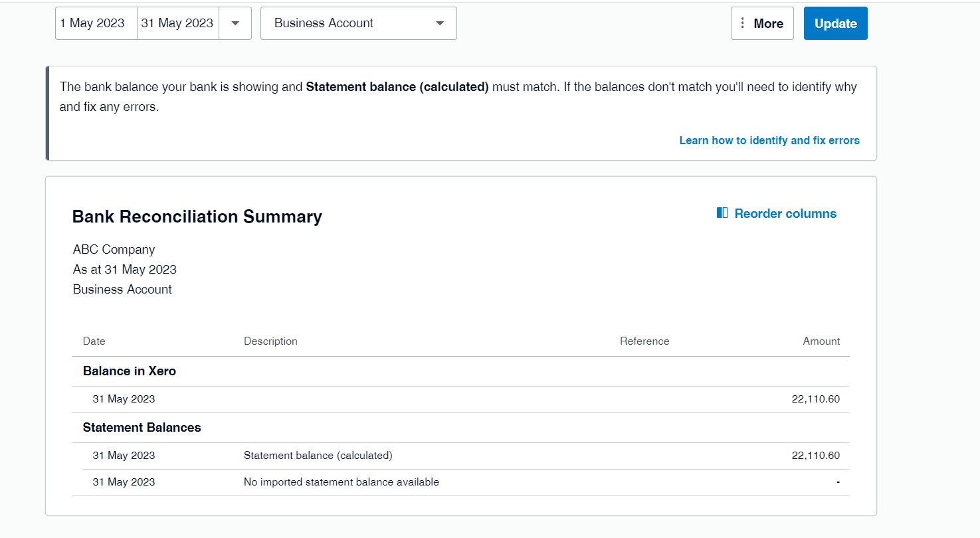
Task: Click No imported statement balance available row
Action: [x=342, y=482]
